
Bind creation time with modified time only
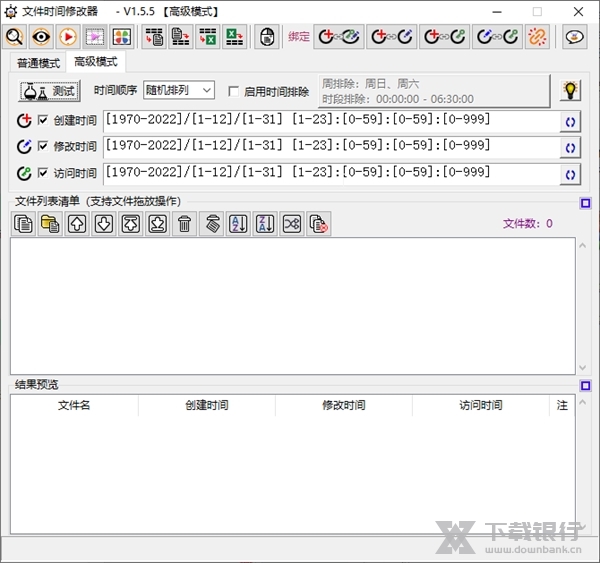391,37
